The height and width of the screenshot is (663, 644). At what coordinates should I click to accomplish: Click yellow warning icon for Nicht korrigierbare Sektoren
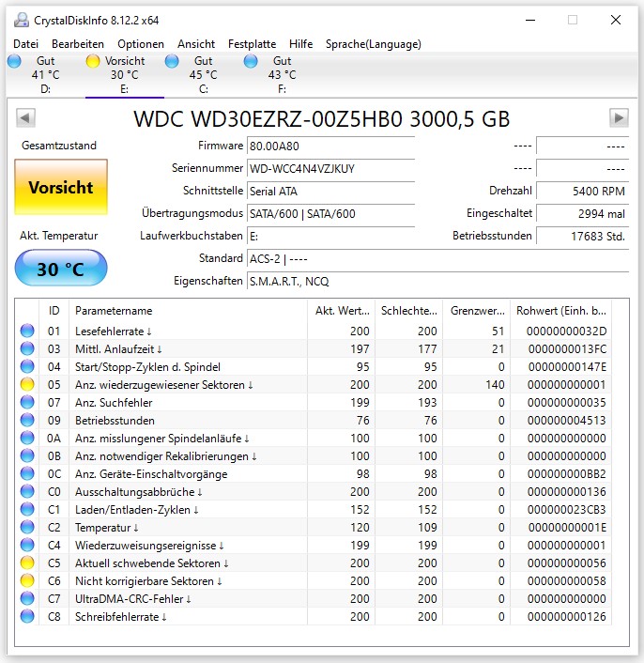tap(27, 580)
